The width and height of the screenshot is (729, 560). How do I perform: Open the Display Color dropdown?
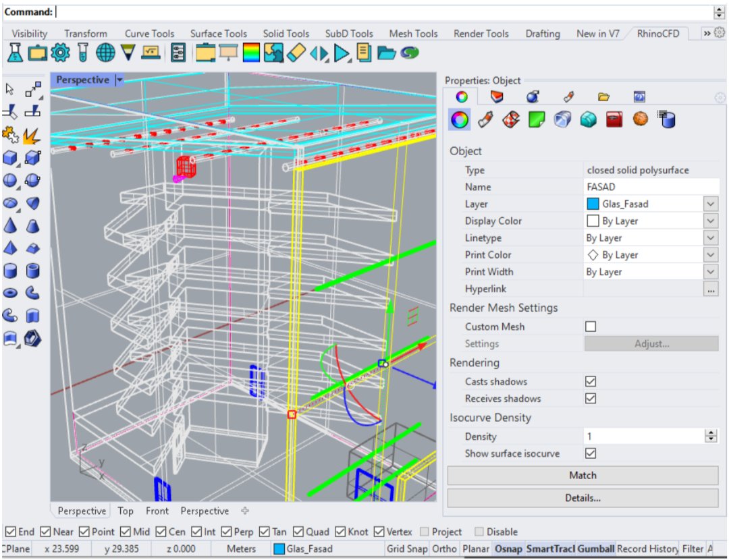point(710,221)
